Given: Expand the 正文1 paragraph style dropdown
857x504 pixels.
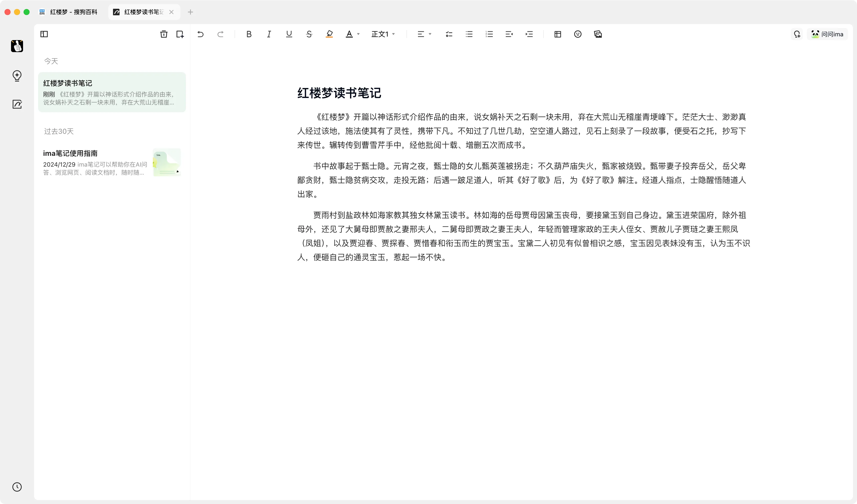Looking at the screenshot, I should click(383, 34).
